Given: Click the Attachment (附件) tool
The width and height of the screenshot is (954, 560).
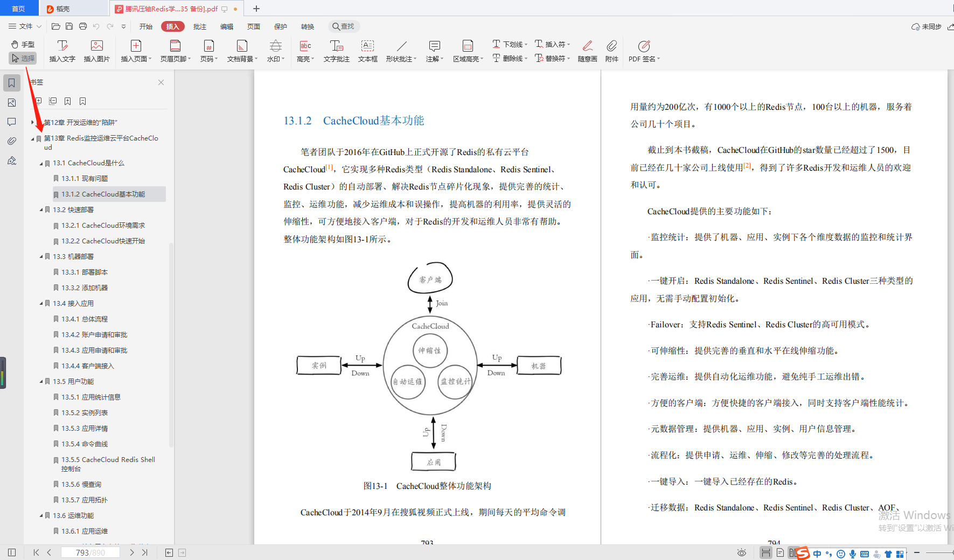Looking at the screenshot, I should coord(612,51).
